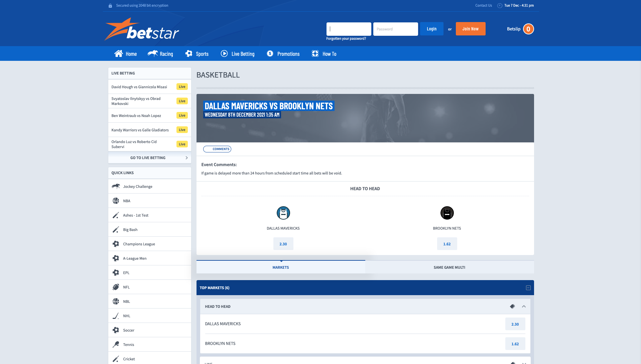Open the Betslip counter
This screenshot has width=641, height=364.
coord(528,29)
